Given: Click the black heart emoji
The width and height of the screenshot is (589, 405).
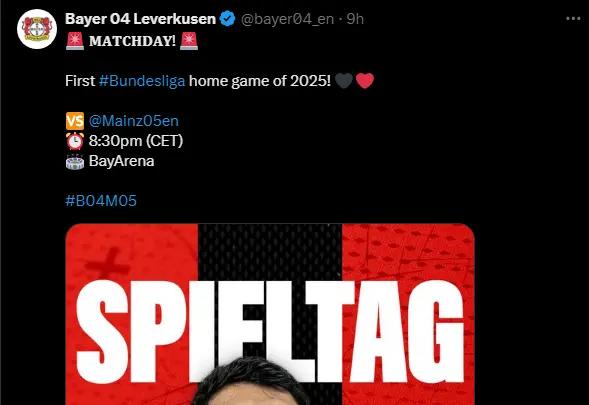Looking at the screenshot, I should click(344, 81).
